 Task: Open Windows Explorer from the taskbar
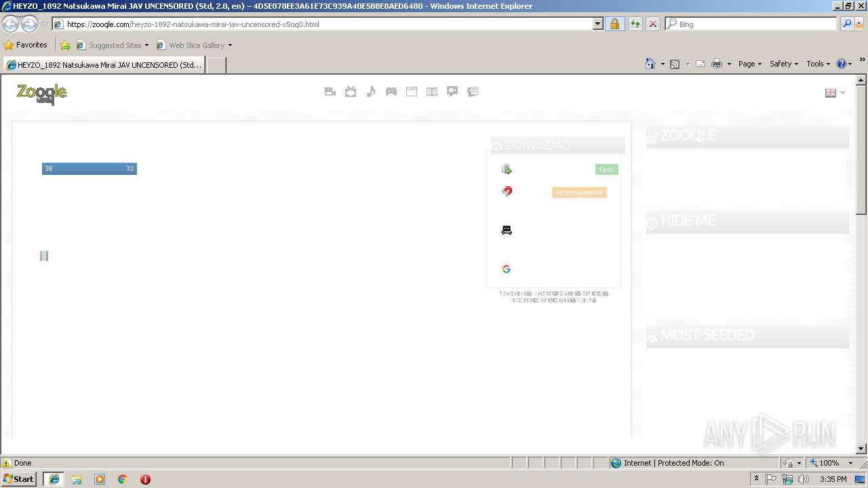(x=77, y=479)
